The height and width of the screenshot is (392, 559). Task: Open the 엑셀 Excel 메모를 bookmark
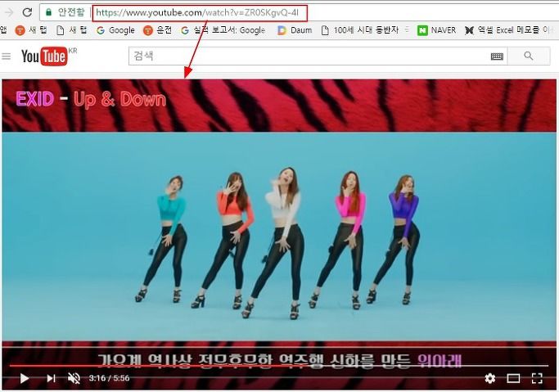pyautogui.click(x=507, y=30)
